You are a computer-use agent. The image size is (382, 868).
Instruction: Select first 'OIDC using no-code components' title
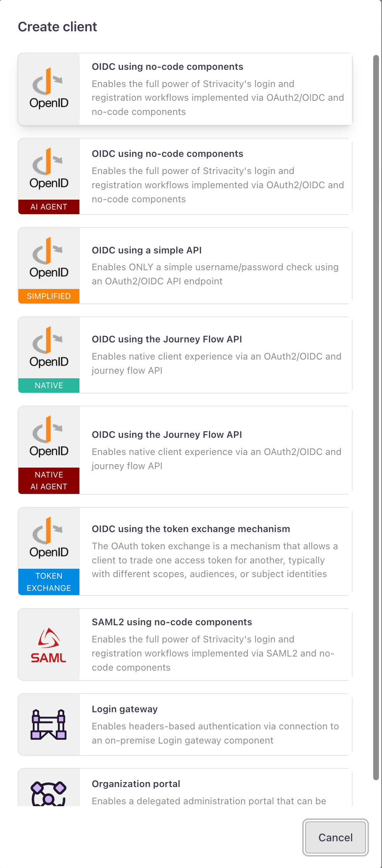[167, 67]
